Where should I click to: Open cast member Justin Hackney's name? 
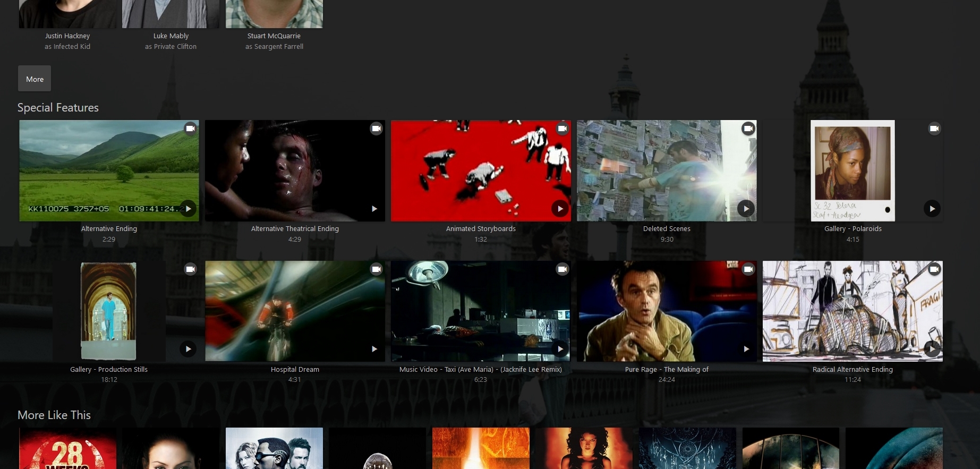click(67, 36)
